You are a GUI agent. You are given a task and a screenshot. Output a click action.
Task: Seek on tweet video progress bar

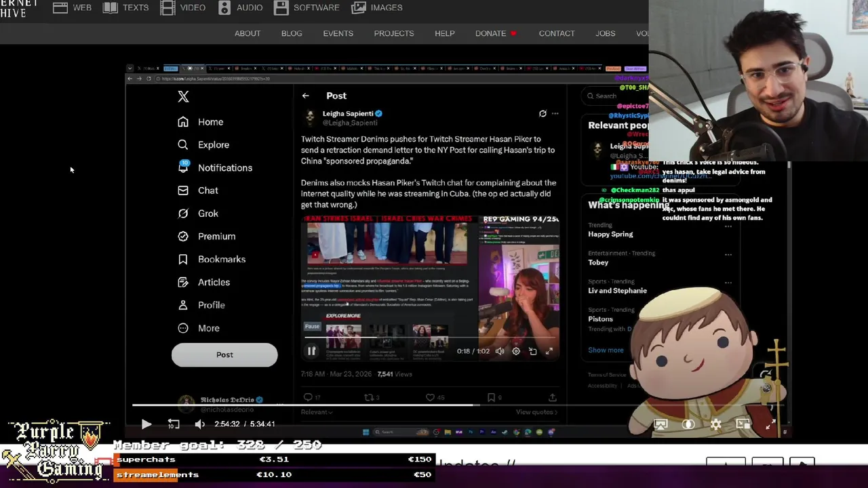coord(430,337)
